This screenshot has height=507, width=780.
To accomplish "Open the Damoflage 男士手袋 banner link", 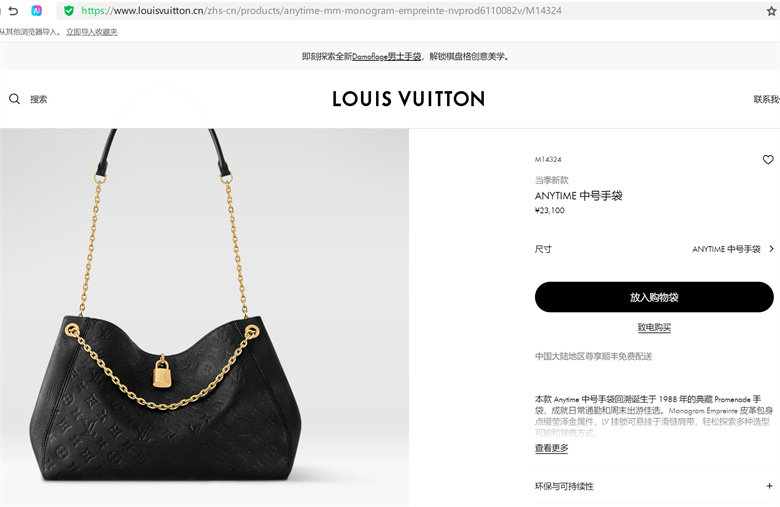I will pyautogui.click(x=387, y=57).
